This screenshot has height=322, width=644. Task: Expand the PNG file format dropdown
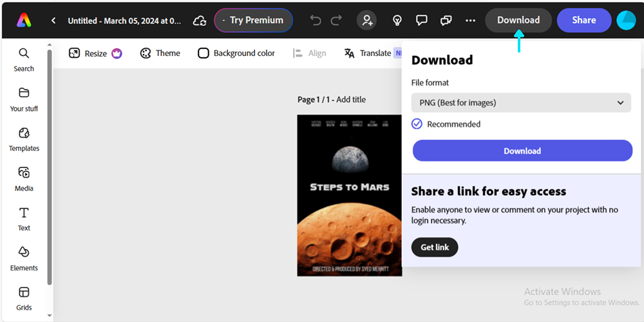point(521,102)
